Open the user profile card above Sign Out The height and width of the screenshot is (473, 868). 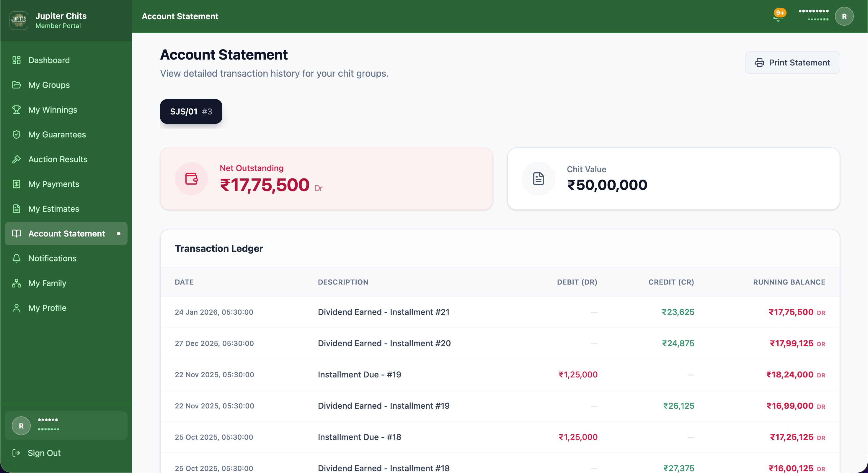pyautogui.click(x=66, y=425)
